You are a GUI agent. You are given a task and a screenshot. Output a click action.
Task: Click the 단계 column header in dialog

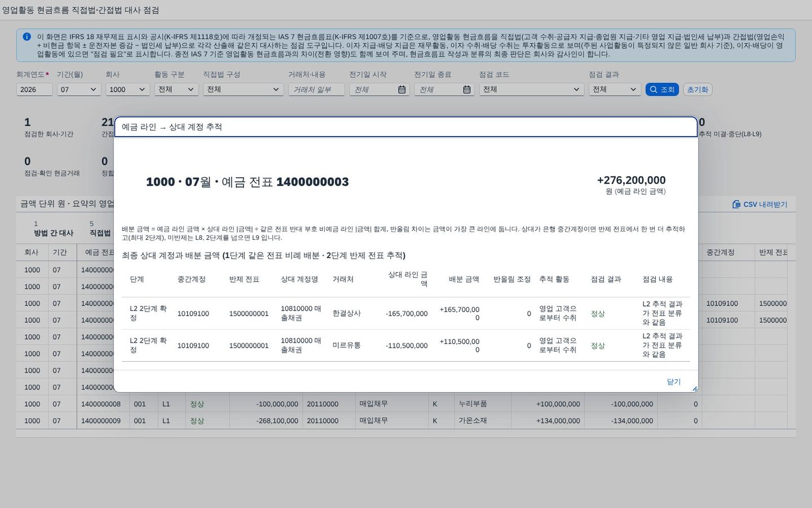137,279
